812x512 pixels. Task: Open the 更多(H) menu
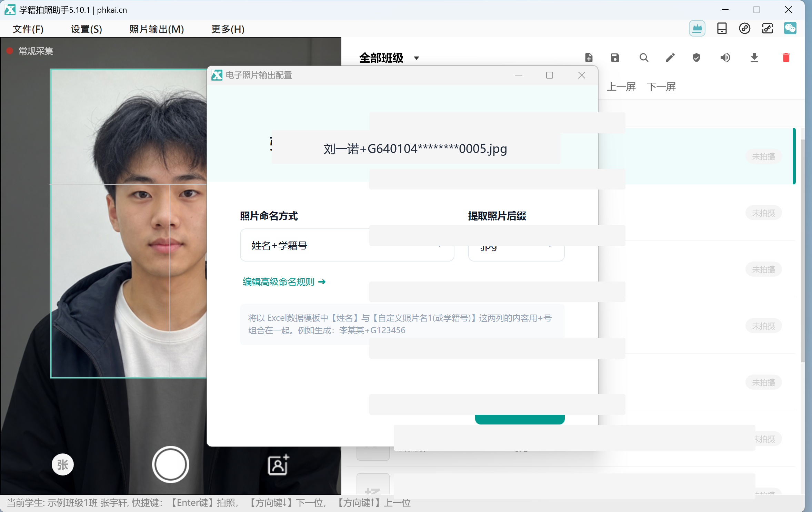228,29
